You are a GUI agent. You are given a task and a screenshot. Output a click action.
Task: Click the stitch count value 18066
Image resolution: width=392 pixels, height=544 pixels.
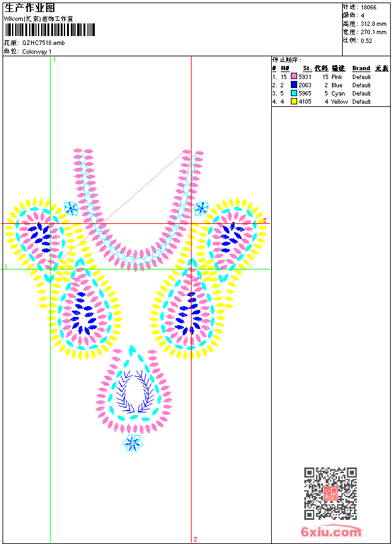coord(369,8)
